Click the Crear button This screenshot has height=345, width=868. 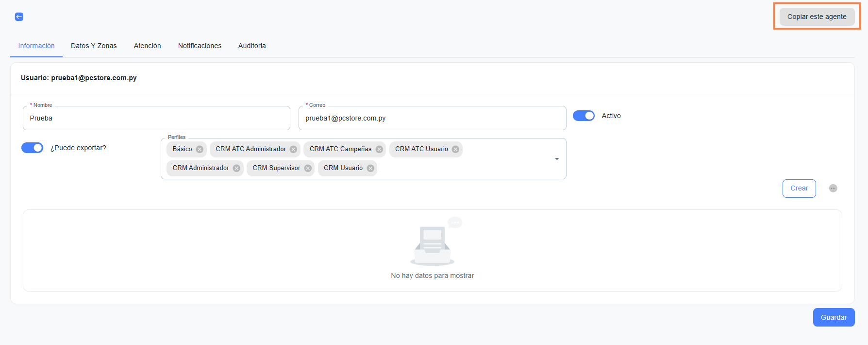click(x=799, y=188)
